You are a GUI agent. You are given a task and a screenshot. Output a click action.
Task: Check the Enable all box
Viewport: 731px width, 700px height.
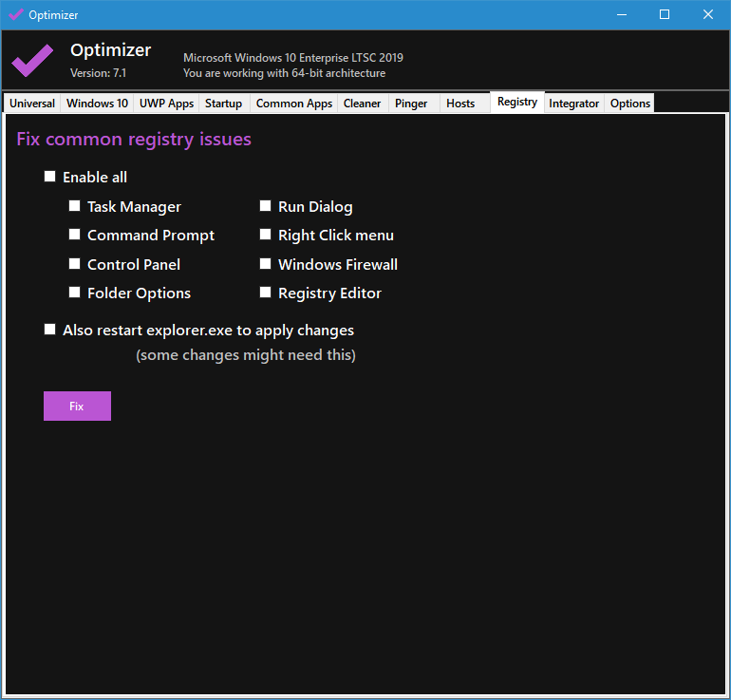(50, 177)
